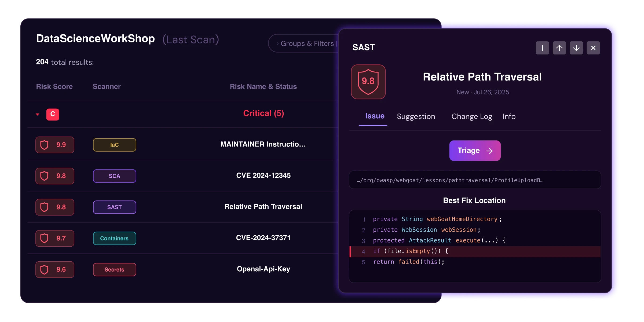Click the large 9.8 shield icon
Screen dimensions: 644x322
pos(368,82)
